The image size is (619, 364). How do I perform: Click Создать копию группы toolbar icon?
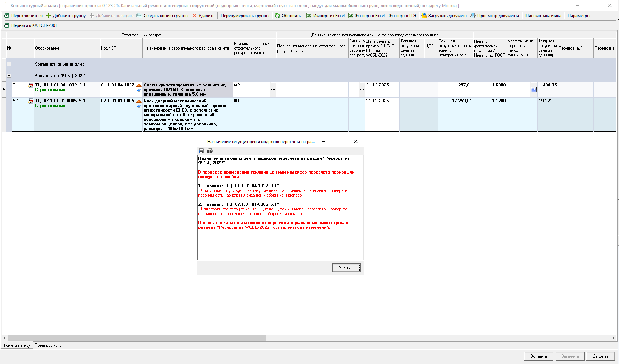pos(139,16)
